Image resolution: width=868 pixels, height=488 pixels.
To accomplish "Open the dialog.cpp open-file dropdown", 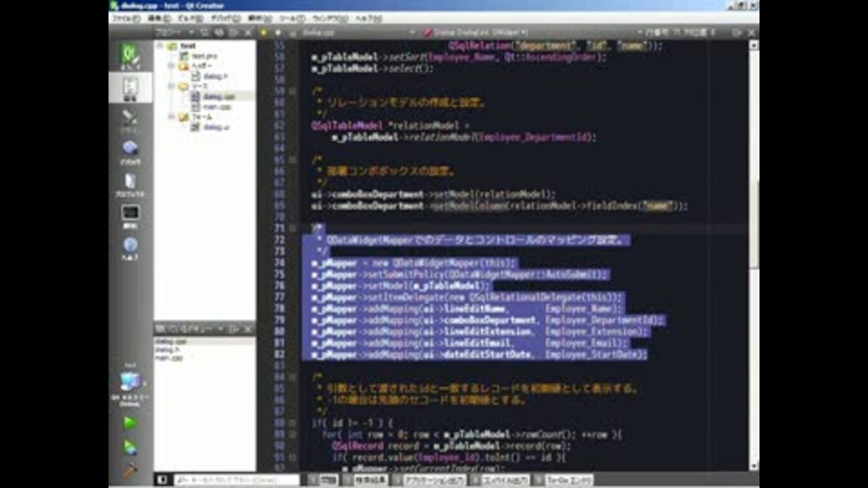I will [x=359, y=33].
